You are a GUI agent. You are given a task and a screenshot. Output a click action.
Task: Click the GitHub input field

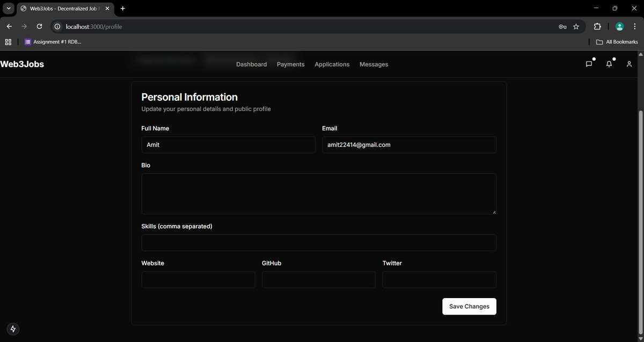pos(319,279)
